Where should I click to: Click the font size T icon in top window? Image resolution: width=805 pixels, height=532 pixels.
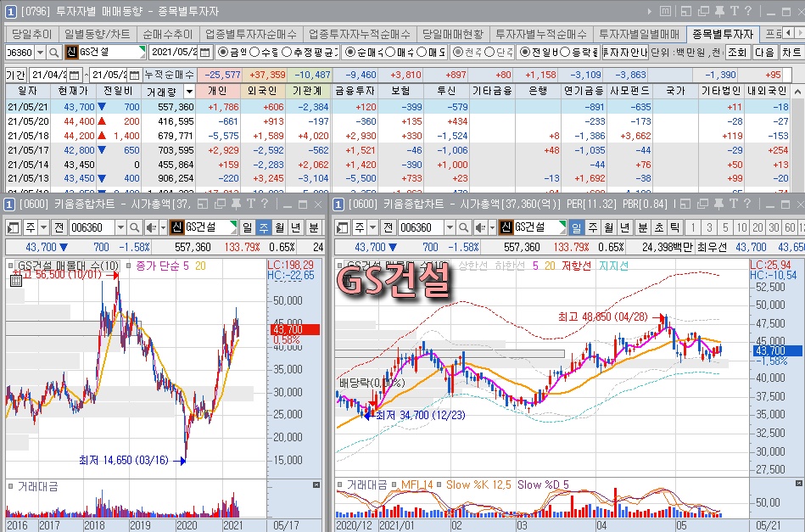[x=734, y=11]
